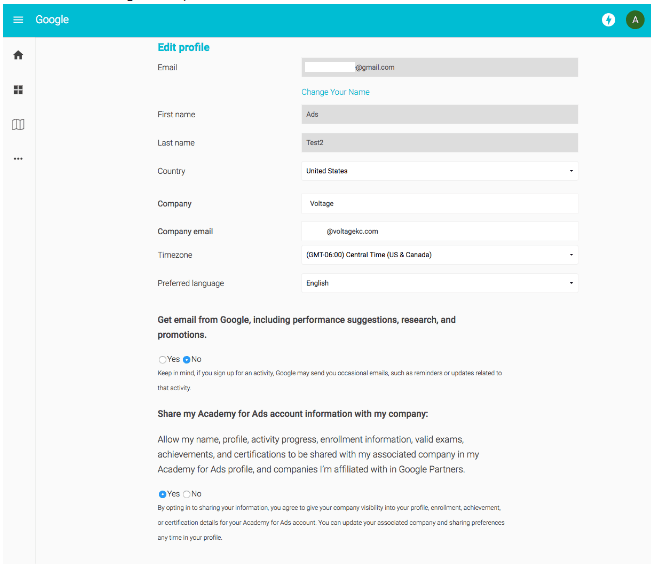Click 'Get email from Google' heading
The image size is (654, 567).
307,328
